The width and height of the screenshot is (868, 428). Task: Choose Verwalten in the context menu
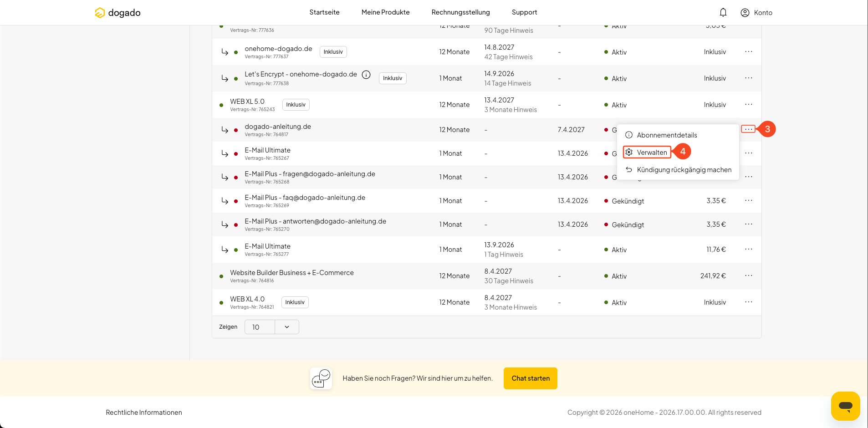647,153
